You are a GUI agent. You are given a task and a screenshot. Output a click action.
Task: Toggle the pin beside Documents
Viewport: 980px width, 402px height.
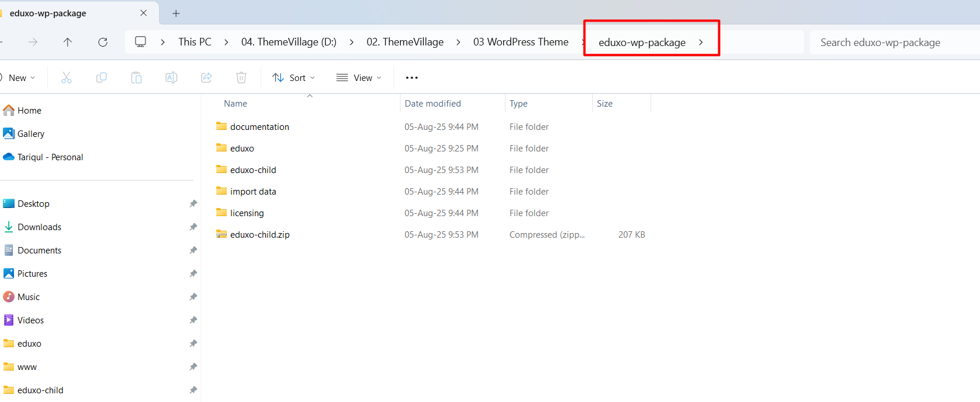click(x=193, y=251)
